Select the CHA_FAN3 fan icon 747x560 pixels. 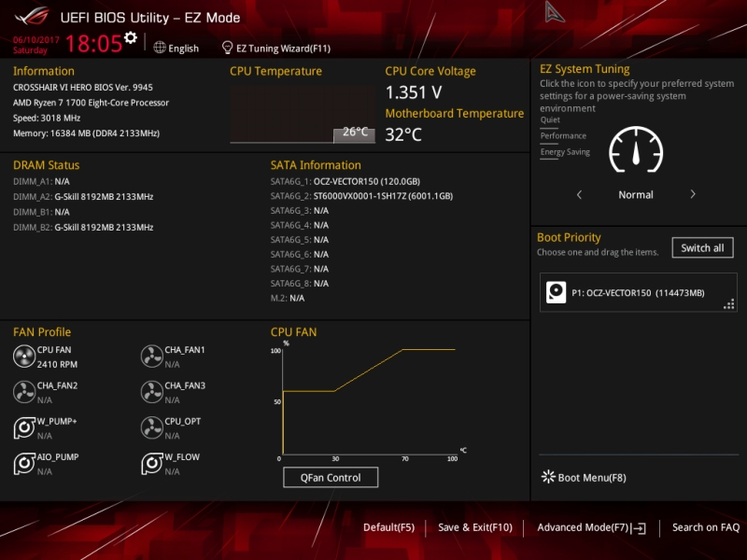152,392
